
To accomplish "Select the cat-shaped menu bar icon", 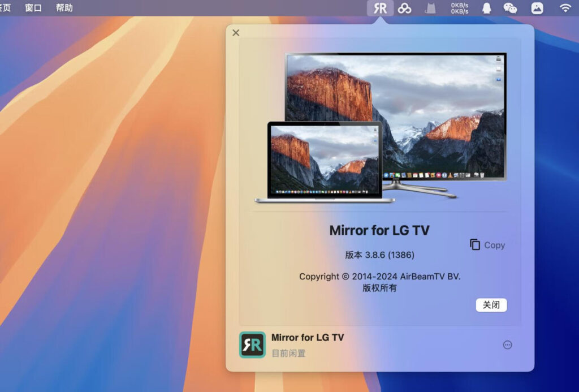I will click(x=430, y=8).
